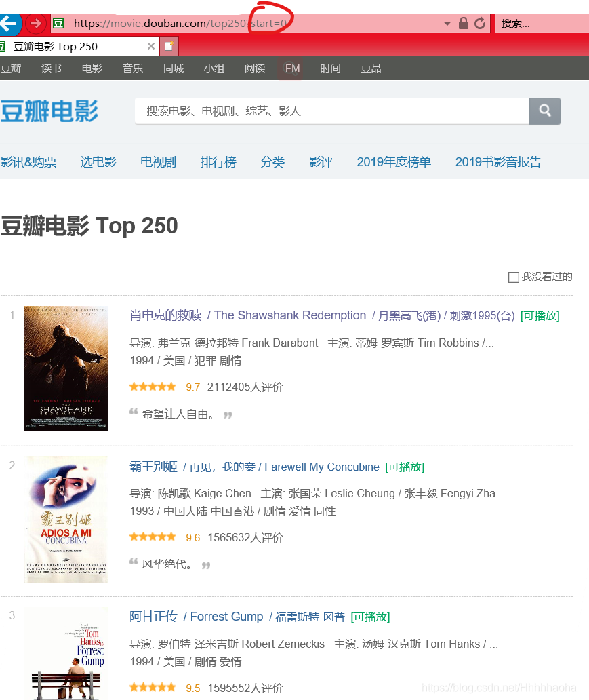The image size is (589, 700).
Task: Click the 希望让人自由 quote
Action: click(178, 414)
